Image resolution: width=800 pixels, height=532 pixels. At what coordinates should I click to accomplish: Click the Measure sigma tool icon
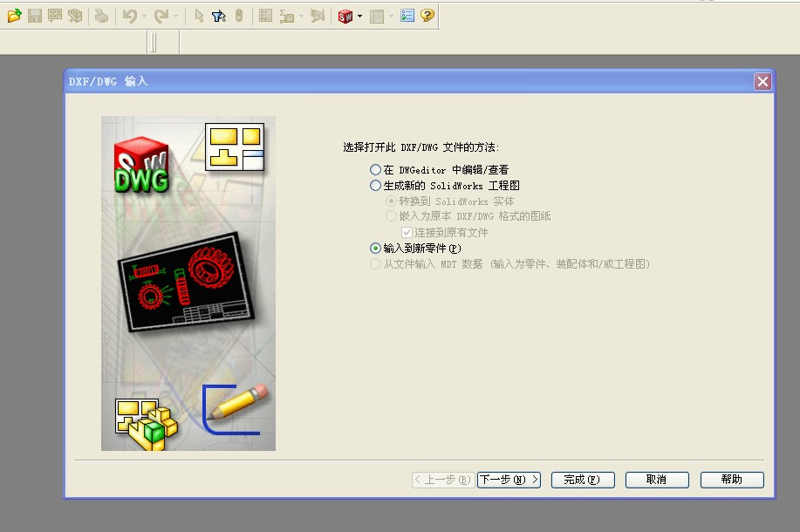click(287, 17)
